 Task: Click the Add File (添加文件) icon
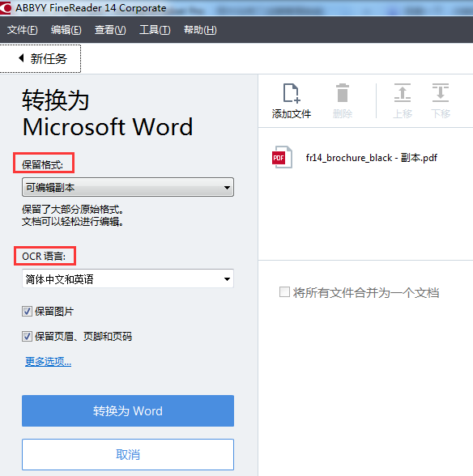[292, 93]
